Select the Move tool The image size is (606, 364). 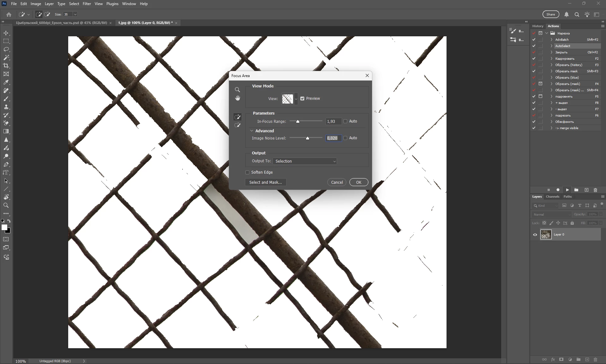[x=6, y=33]
